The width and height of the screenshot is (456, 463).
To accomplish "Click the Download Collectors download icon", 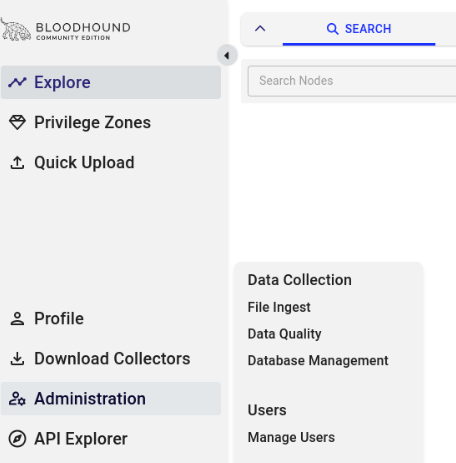I will pos(17,359).
